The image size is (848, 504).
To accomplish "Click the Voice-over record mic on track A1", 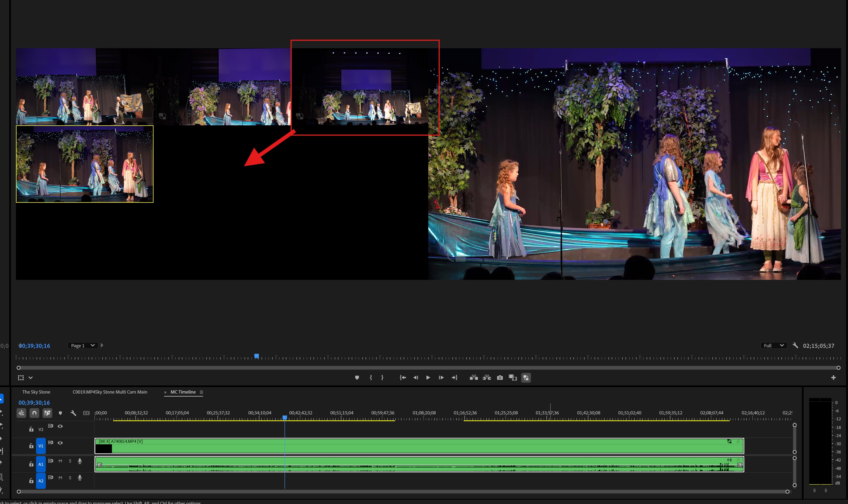I will pos(80,461).
